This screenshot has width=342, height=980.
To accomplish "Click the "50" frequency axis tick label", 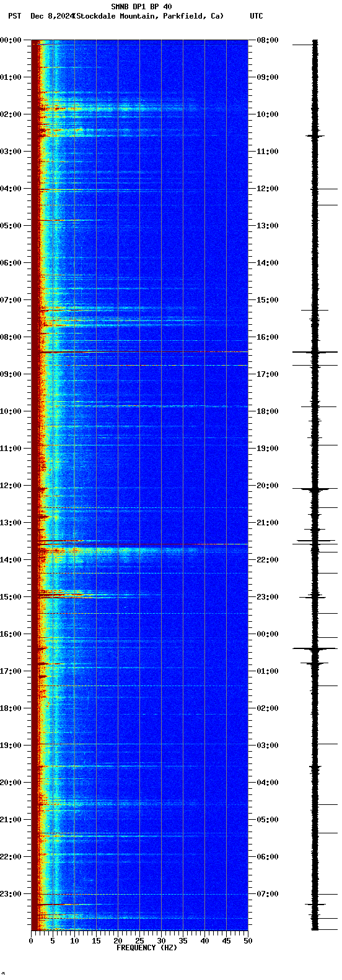I will [248, 941].
